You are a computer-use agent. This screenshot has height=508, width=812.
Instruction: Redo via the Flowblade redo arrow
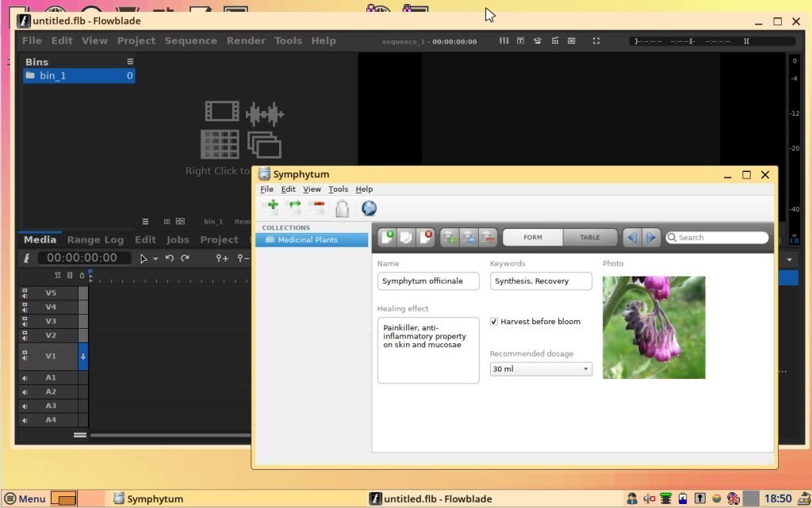point(185,258)
